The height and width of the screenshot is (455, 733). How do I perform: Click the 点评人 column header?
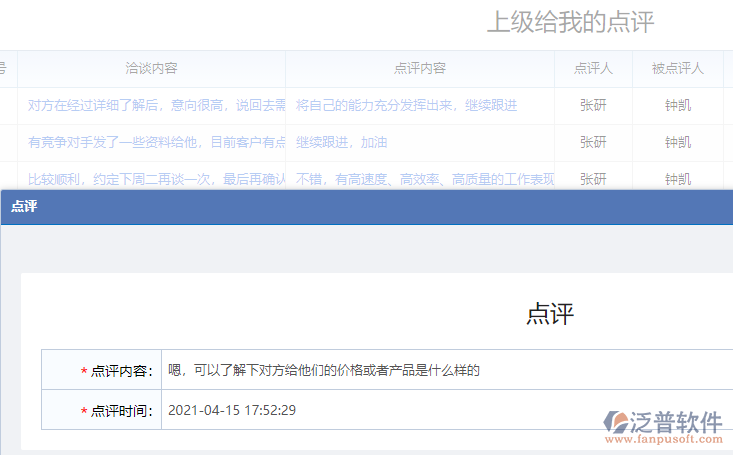pos(593,69)
